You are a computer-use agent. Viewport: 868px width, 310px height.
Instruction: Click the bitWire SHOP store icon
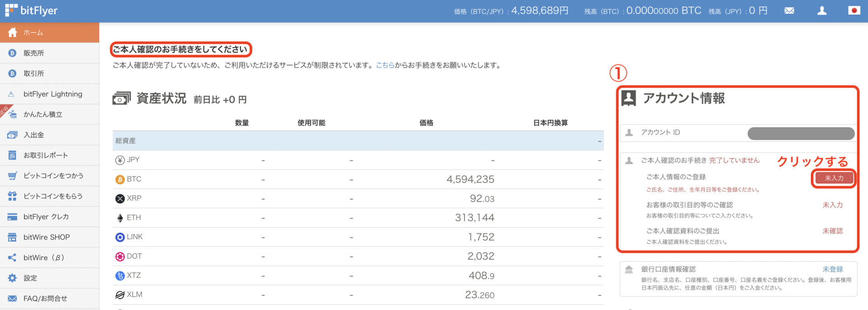click(x=12, y=237)
